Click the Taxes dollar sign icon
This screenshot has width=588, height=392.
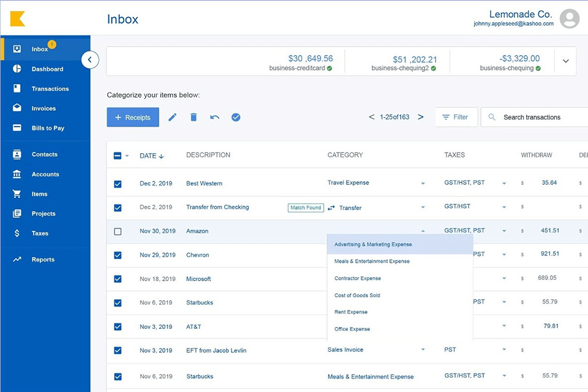coord(17,233)
